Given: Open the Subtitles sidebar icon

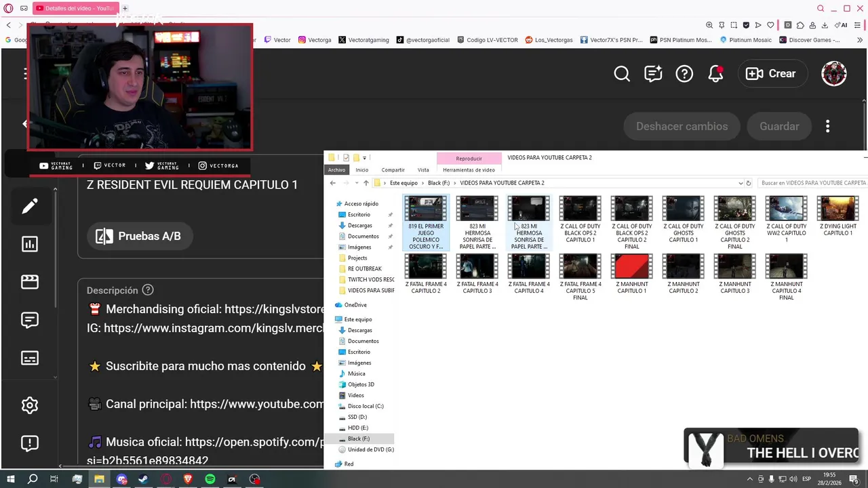Looking at the screenshot, I should [x=30, y=359].
